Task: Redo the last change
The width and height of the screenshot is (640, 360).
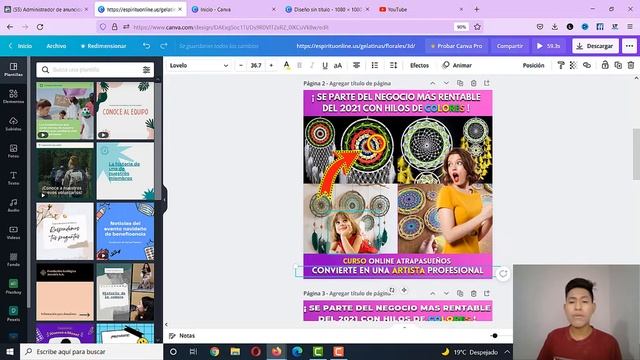Action: click(x=164, y=46)
